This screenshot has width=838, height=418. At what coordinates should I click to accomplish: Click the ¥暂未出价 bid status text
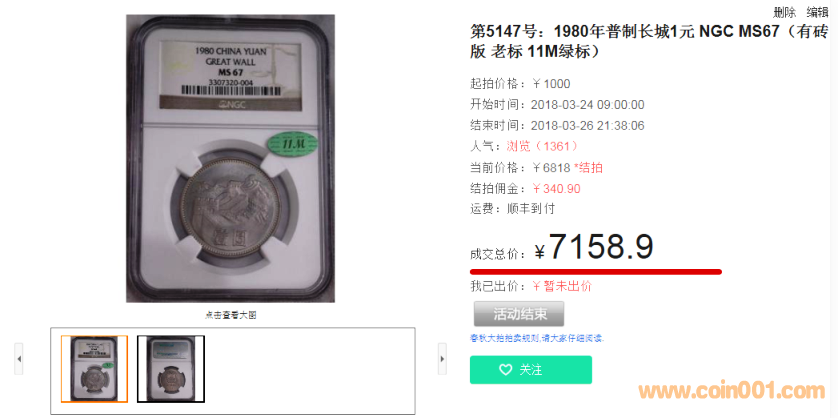[x=562, y=287]
